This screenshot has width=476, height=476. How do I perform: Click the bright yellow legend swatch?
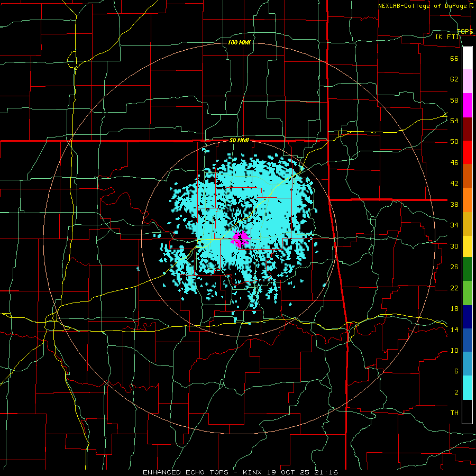coord(467,246)
